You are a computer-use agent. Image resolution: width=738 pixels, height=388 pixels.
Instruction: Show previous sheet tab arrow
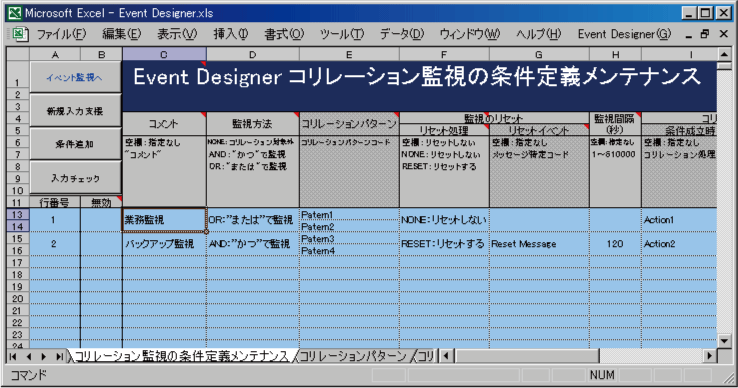pos(28,356)
